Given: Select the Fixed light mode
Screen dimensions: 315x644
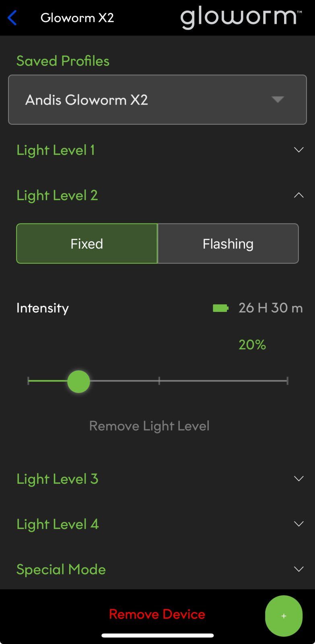Looking at the screenshot, I should pyautogui.click(x=87, y=244).
